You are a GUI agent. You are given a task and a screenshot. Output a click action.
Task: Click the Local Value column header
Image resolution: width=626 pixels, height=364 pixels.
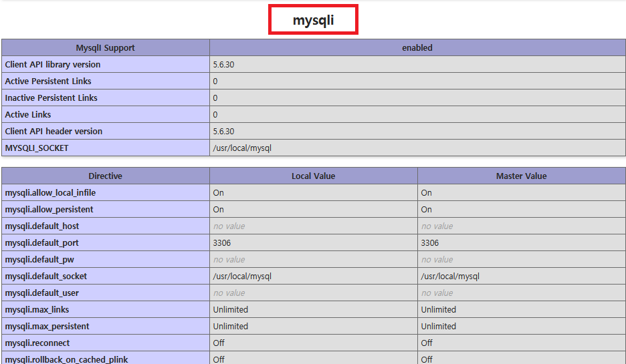(x=314, y=176)
